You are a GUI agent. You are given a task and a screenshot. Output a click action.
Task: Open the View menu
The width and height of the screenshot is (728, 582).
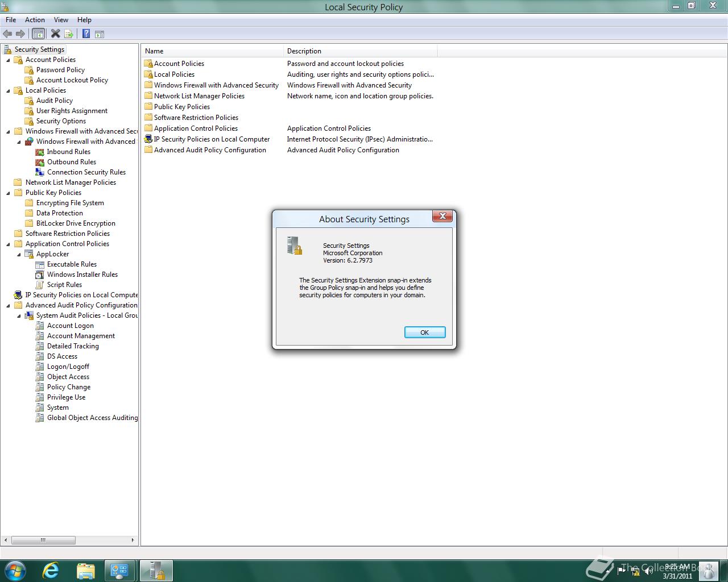pos(61,20)
